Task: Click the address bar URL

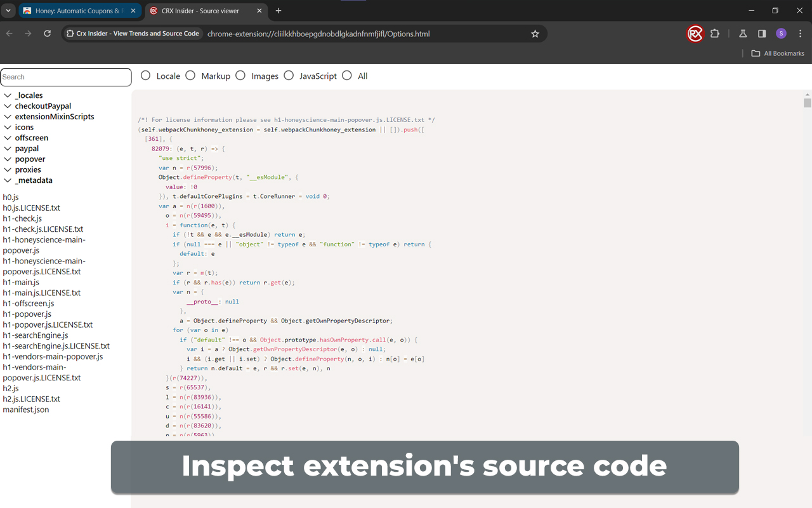Action: click(318, 34)
